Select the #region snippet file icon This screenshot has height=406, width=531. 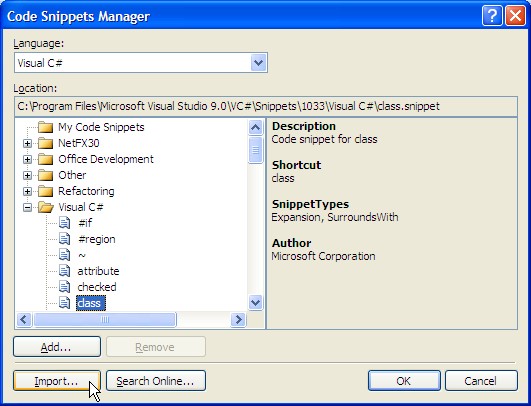coord(64,239)
